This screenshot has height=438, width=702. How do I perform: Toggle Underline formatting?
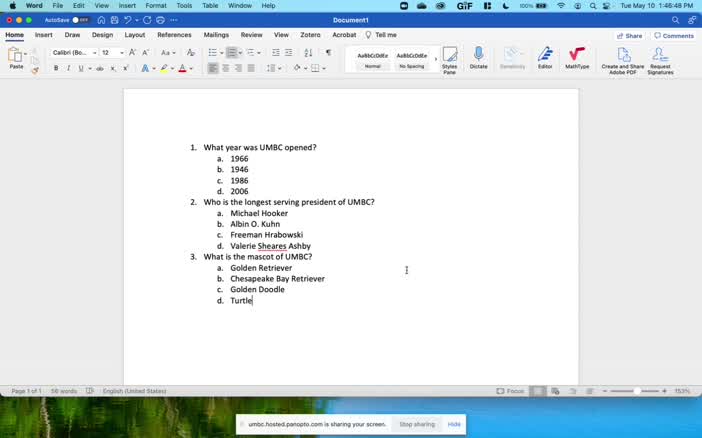pos(81,69)
